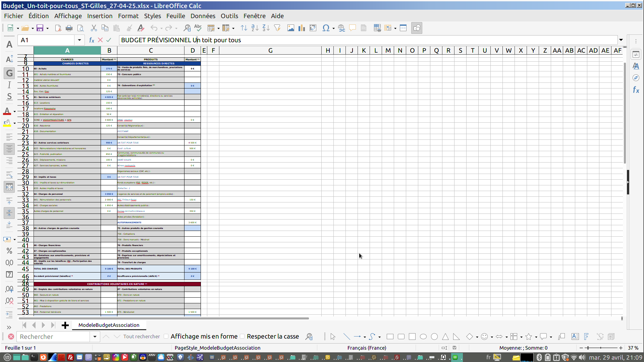The image size is (644, 362).
Task: Toggle bold G button in sidebar
Action: 9,73
